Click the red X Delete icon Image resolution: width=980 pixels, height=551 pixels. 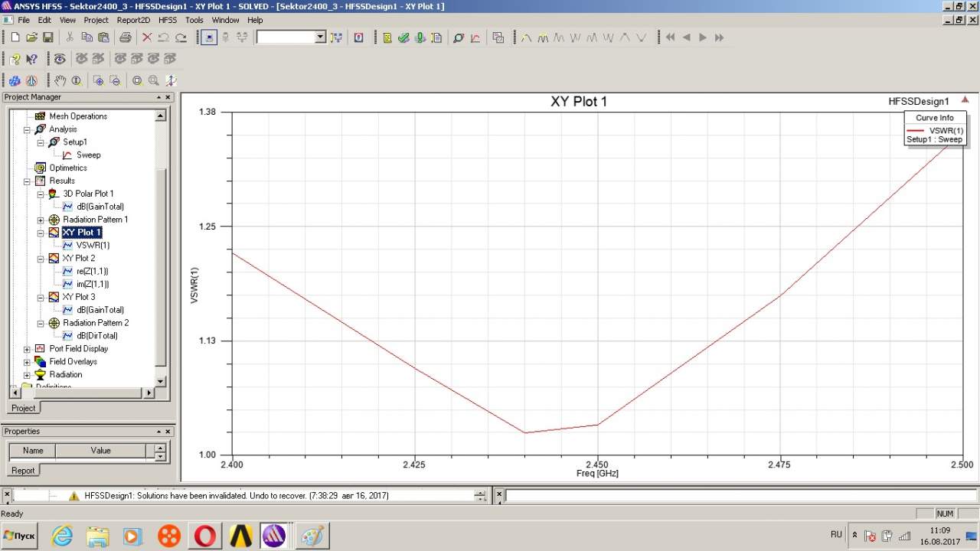[x=147, y=37]
